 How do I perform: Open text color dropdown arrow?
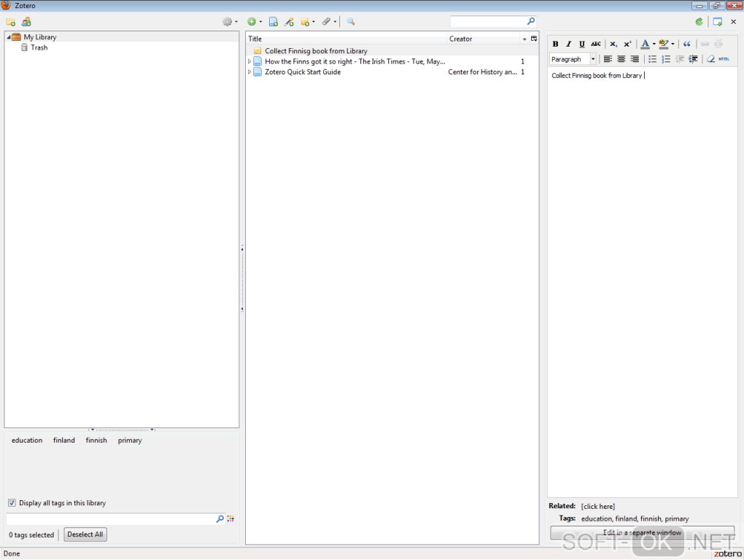pyautogui.click(x=654, y=44)
